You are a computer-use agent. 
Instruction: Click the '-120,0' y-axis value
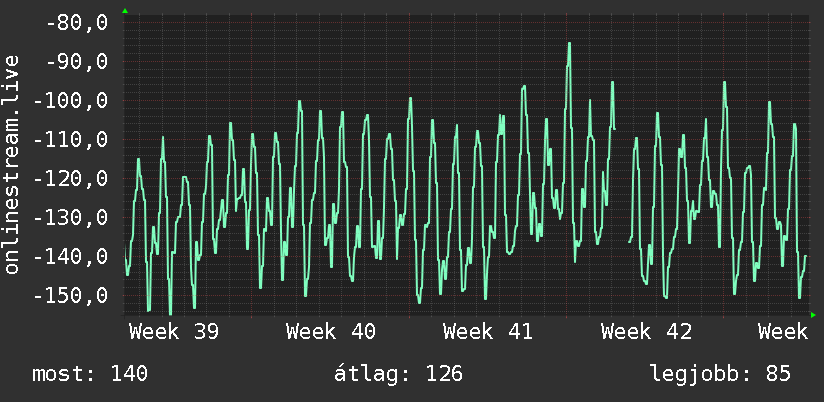point(71,179)
